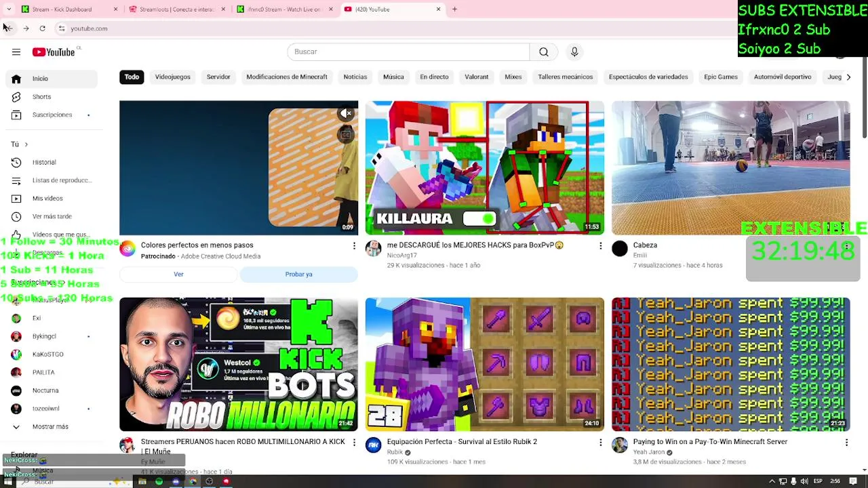Screen dimensions: 868x488
Task: Open the KILLAURA hacks video thumbnail
Action: point(485,167)
